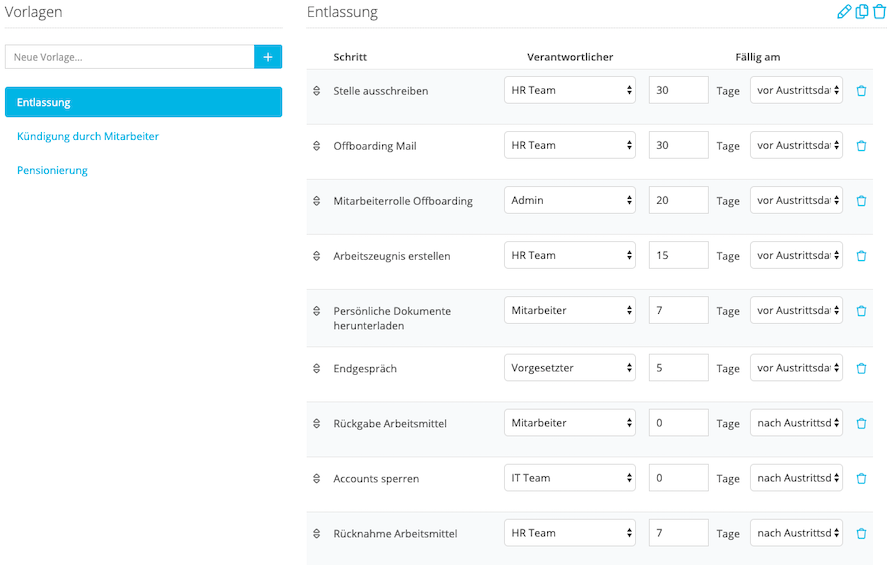Open responsible dropdown for Rücknahme Arbeitsmittel
The height and width of the screenshot is (565, 890).
[x=570, y=533]
